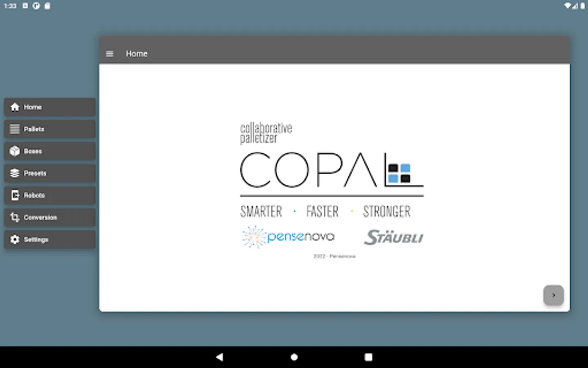The width and height of the screenshot is (588, 368).
Task: Click the 2022 - Pensenova copyright text
Action: (x=334, y=256)
